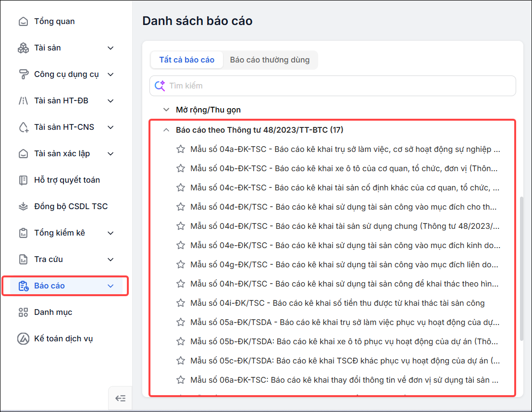The height and width of the screenshot is (412, 532).
Task: Collapse the Thông tư 48/2023/TT-BTC report group
Action: coord(166,130)
